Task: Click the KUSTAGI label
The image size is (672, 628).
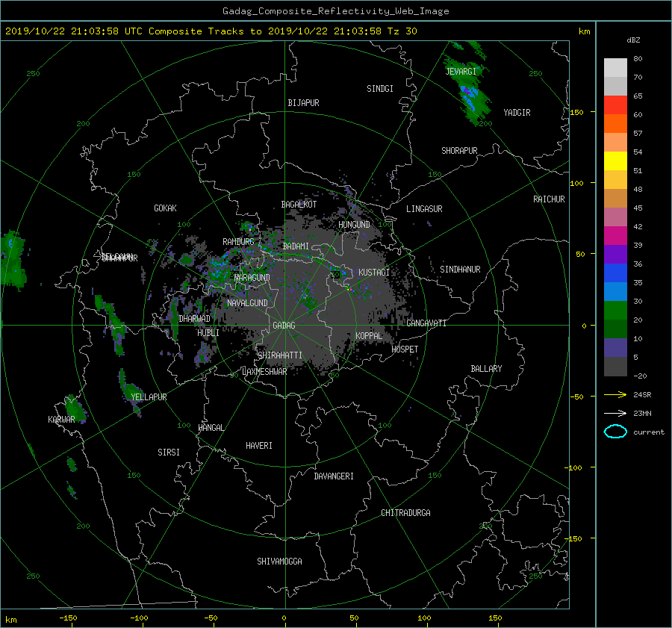Action: pyautogui.click(x=374, y=273)
